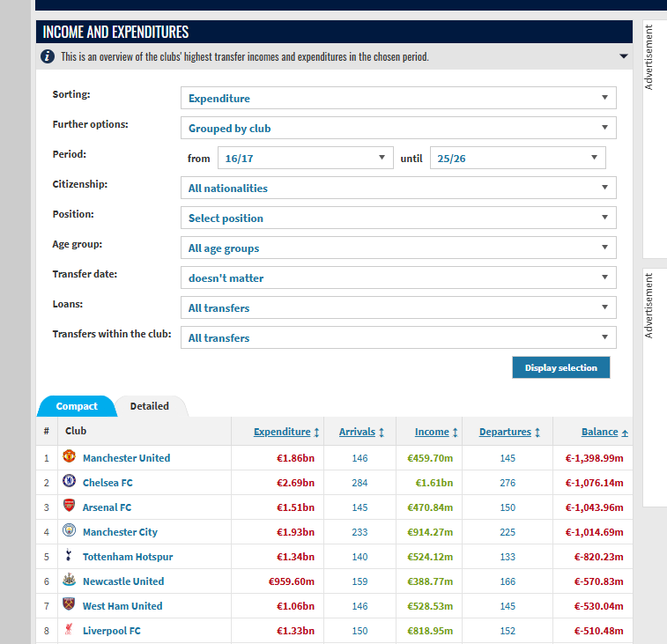The height and width of the screenshot is (644, 667).
Task: Click the sort arrows next to Expenditure
Action: tap(316, 433)
